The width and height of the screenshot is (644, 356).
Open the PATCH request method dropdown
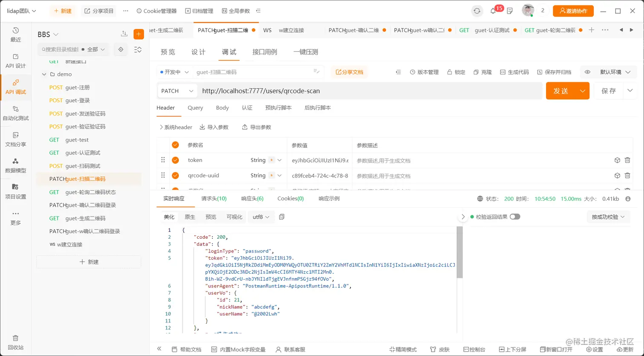(177, 91)
